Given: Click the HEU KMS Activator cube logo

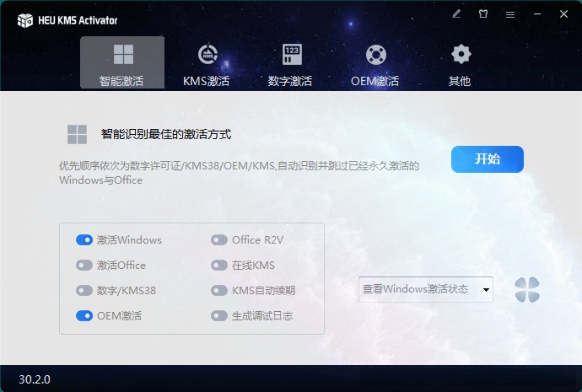Looking at the screenshot, I should pyautogui.click(x=25, y=20).
